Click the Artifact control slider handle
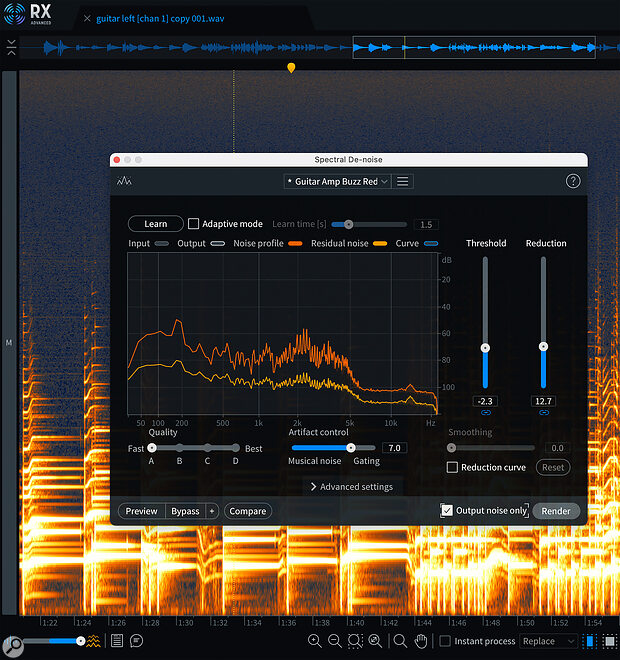The height and width of the screenshot is (660, 620). coord(351,447)
